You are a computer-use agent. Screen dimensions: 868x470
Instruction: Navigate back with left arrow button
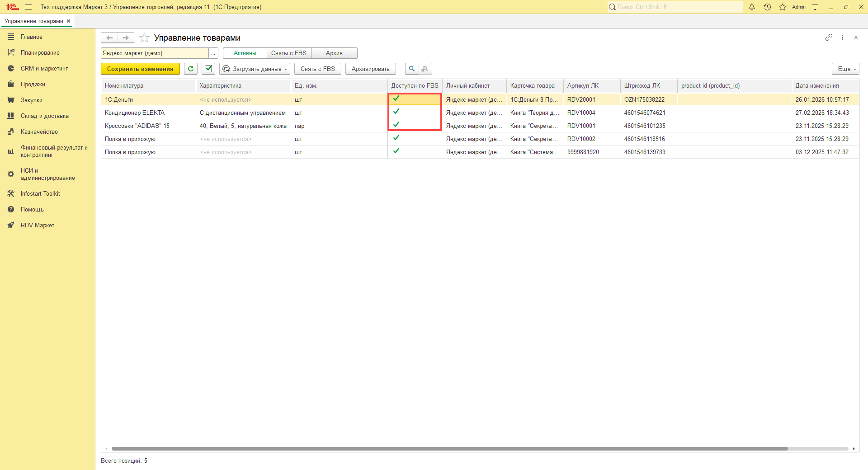point(109,38)
